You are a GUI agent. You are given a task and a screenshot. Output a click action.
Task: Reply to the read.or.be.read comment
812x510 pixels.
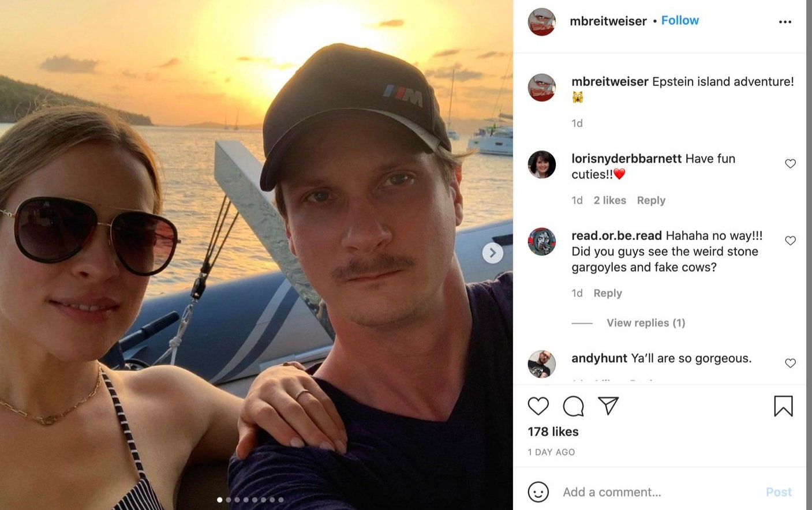[x=608, y=293]
